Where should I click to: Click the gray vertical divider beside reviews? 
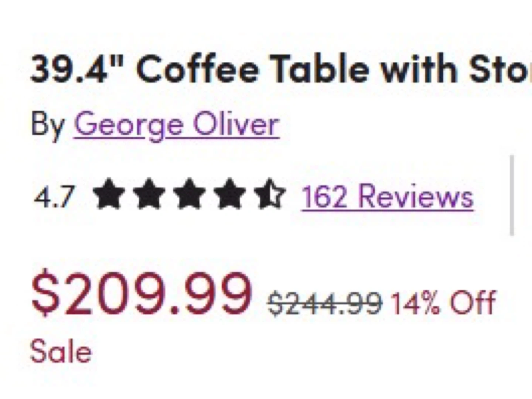tap(512, 195)
